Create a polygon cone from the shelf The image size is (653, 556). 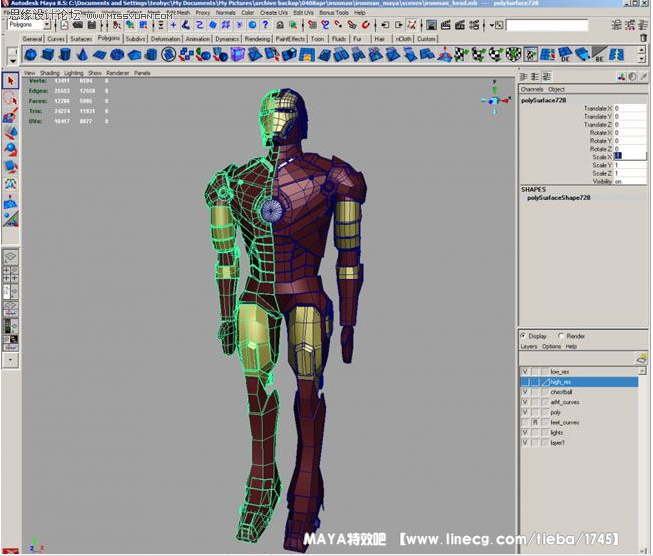coord(82,55)
